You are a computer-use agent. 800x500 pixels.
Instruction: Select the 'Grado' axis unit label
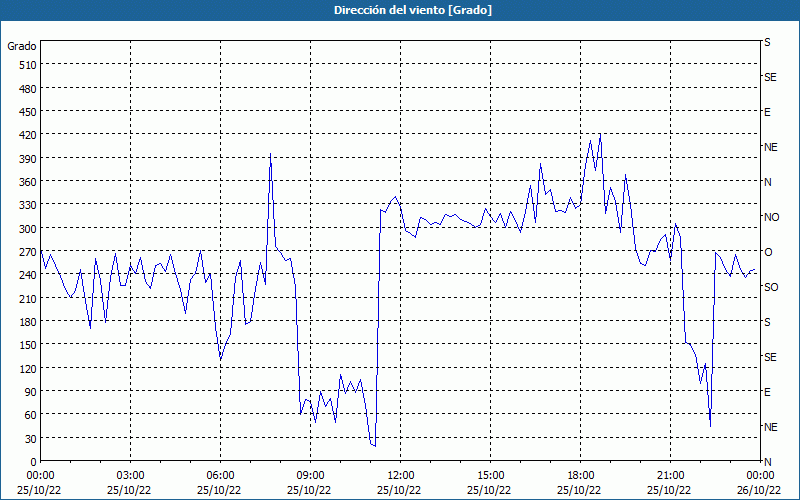point(22,46)
